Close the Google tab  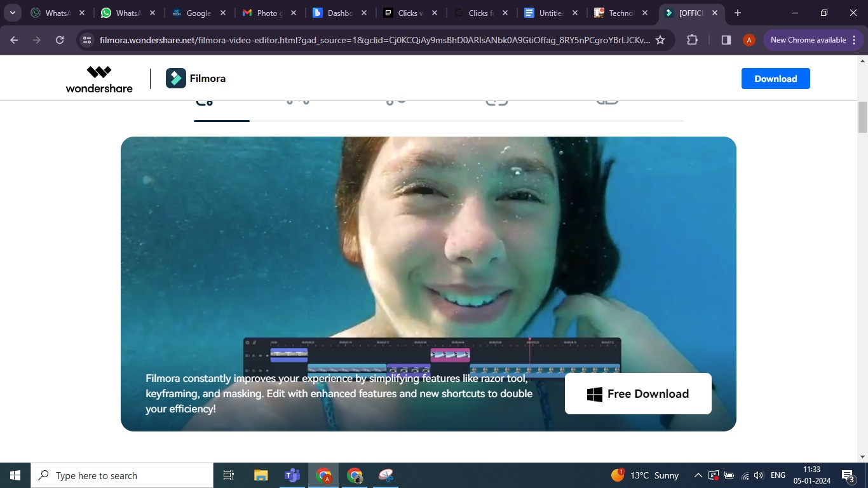point(222,13)
